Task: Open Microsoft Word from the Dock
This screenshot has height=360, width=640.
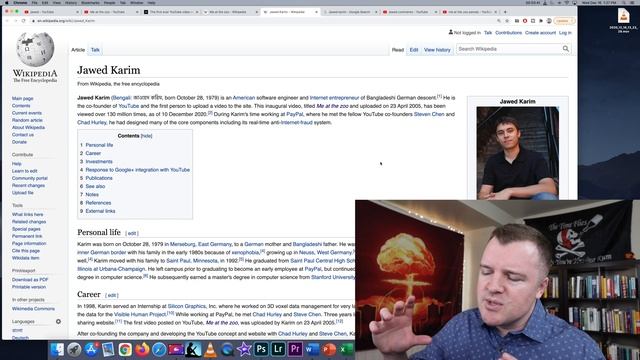Action: click(312, 349)
